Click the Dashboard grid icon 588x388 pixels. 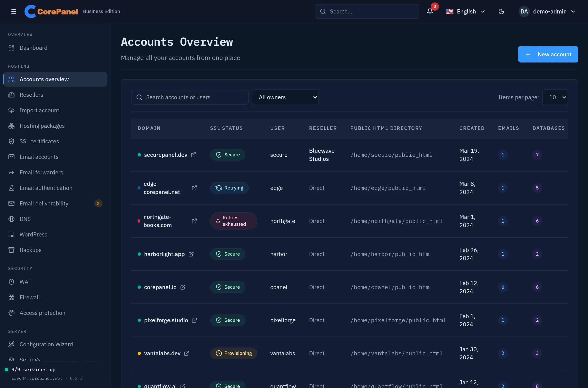[x=11, y=48]
